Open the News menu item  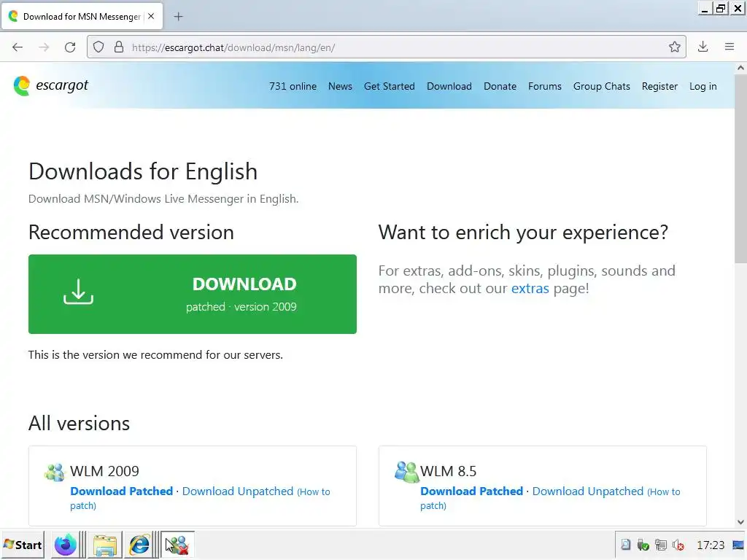[x=340, y=86]
